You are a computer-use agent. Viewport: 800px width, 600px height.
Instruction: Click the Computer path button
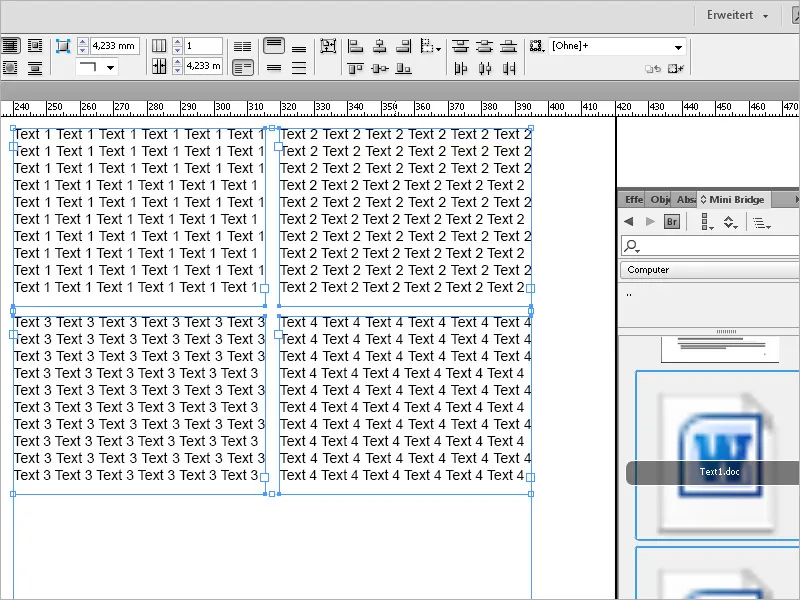(x=710, y=270)
